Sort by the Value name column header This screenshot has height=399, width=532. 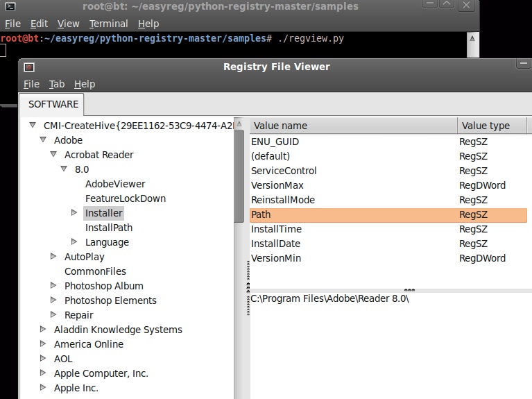352,126
